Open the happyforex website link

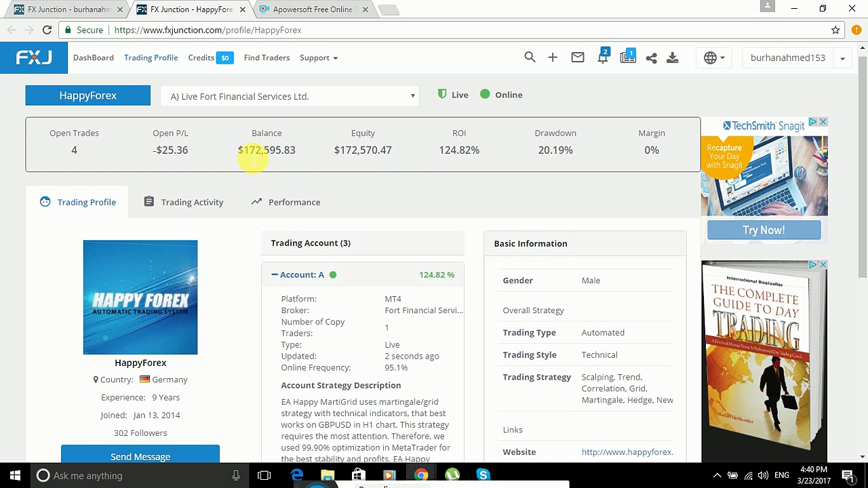click(x=627, y=452)
